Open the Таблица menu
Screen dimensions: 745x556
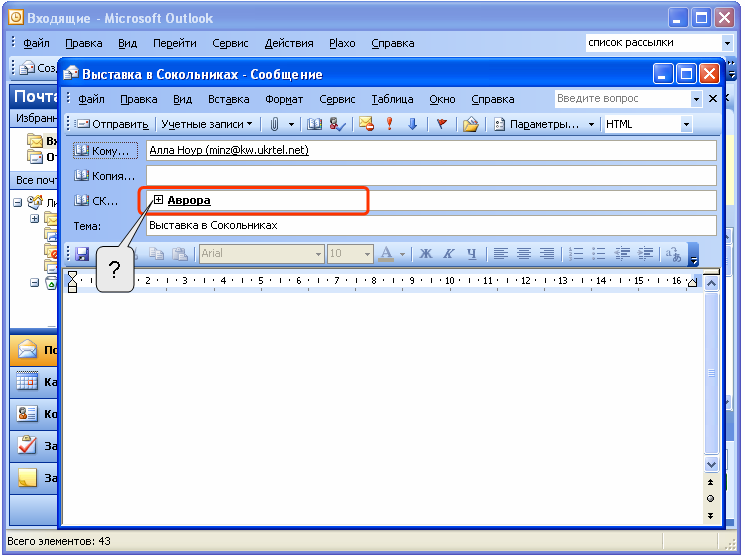coord(392,99)
